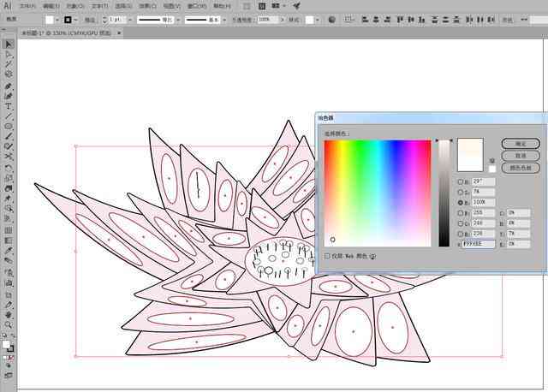This screenshot has width=548, height=392.
Task: Open the graphic style dropdown
Action: 318,20
